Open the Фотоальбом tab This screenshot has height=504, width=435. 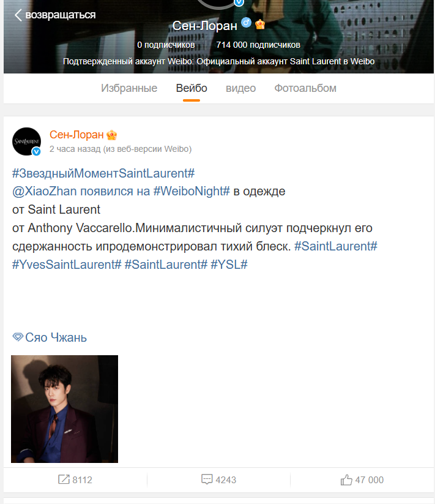(x=305, y=88)
